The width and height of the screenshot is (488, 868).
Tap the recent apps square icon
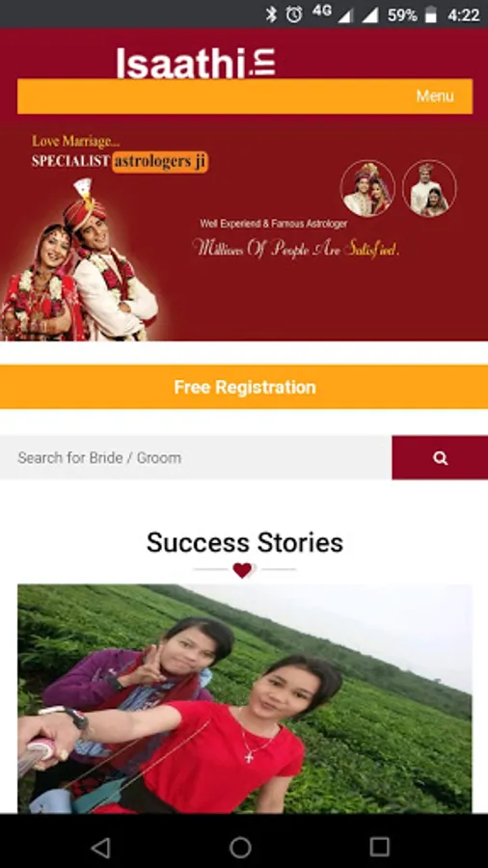380,847
